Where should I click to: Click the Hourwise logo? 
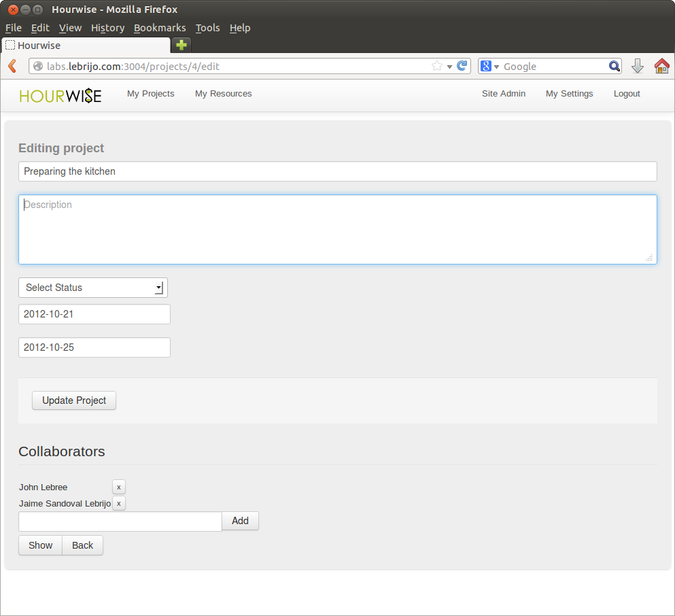60,96
